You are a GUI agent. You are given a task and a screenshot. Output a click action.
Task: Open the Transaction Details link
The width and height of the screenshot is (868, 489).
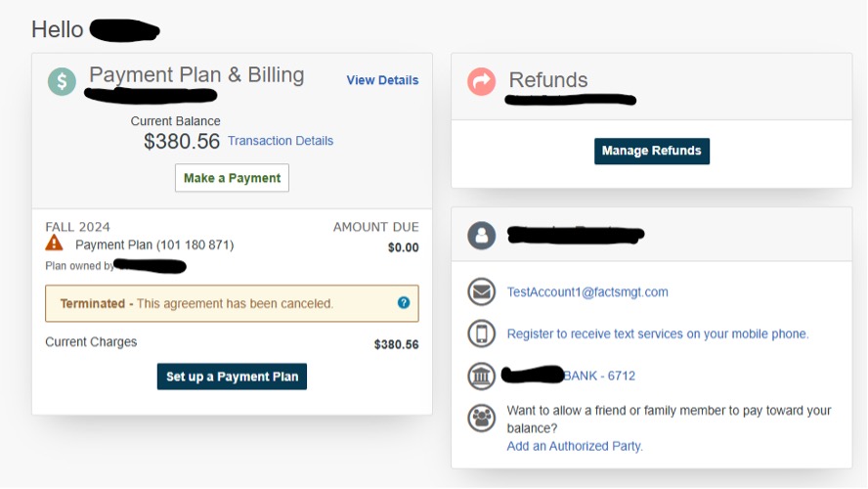tap(281, 141)
